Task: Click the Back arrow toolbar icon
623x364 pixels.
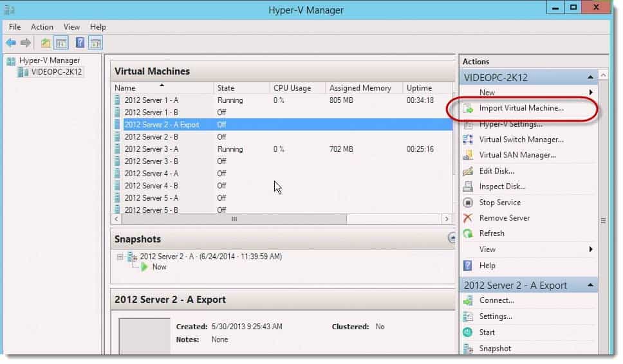Action: tap(11, 42)
